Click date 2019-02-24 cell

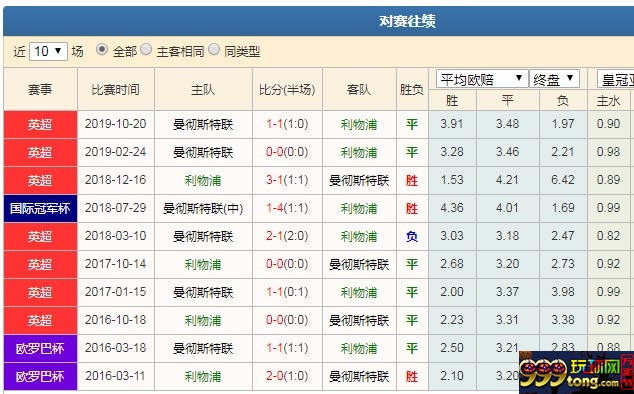tap(116, 152)
